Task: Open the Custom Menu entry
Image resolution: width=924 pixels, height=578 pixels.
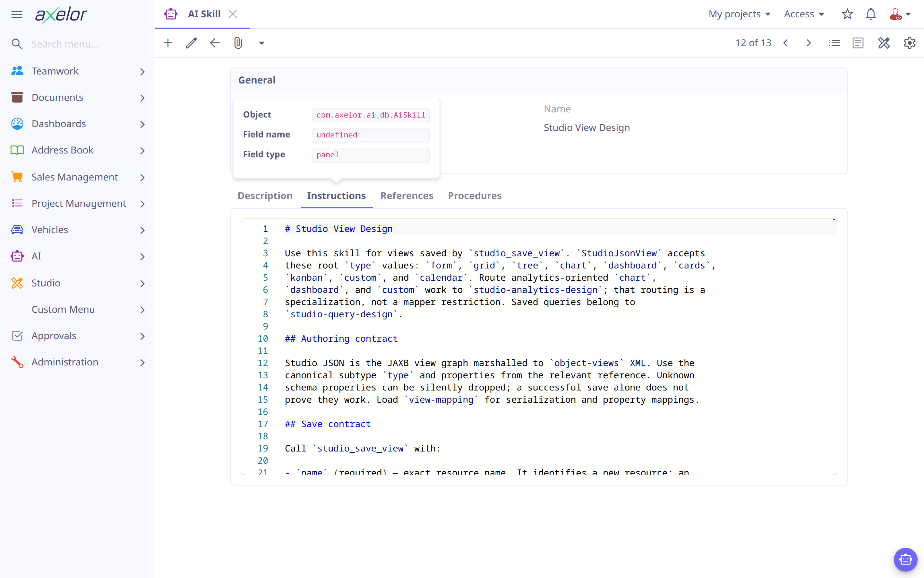Action: pos(77,309)
